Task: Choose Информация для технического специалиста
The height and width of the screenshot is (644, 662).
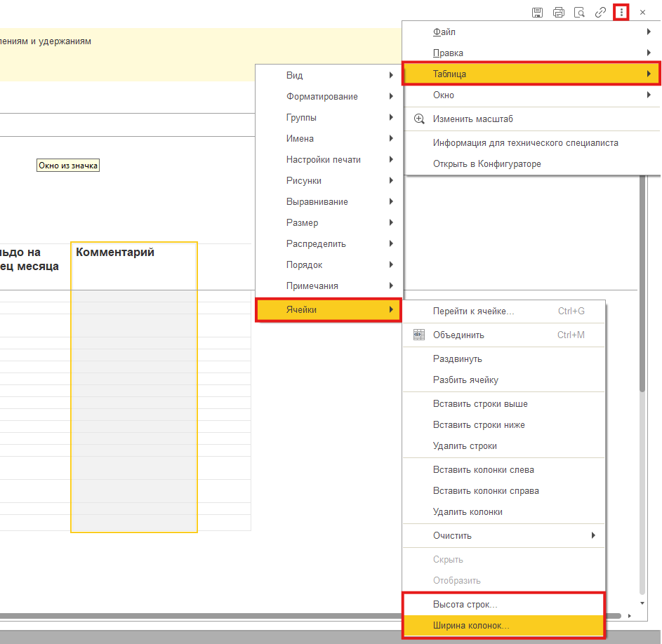Action: click(x=532, y=142)
